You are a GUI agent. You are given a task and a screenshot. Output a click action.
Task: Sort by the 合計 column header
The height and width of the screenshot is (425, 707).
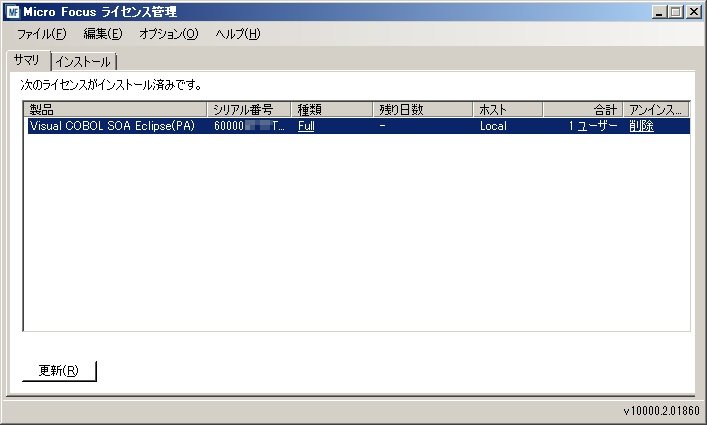coord(583,109)
